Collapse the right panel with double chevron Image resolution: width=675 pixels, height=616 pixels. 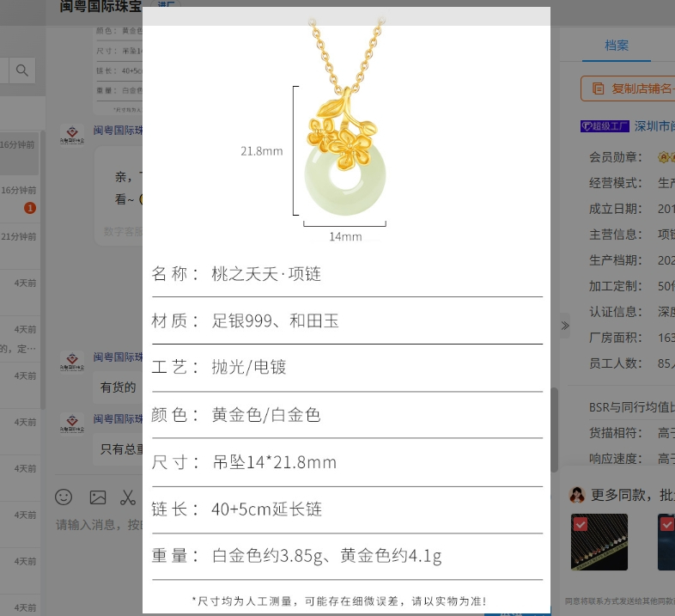point(564,325)
